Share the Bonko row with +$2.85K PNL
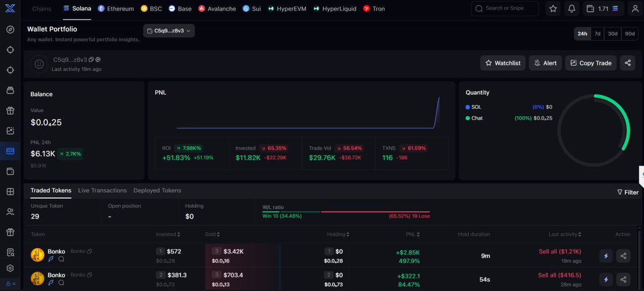The width and height of the screenshot is (644, 291). (x=623, y=256)
